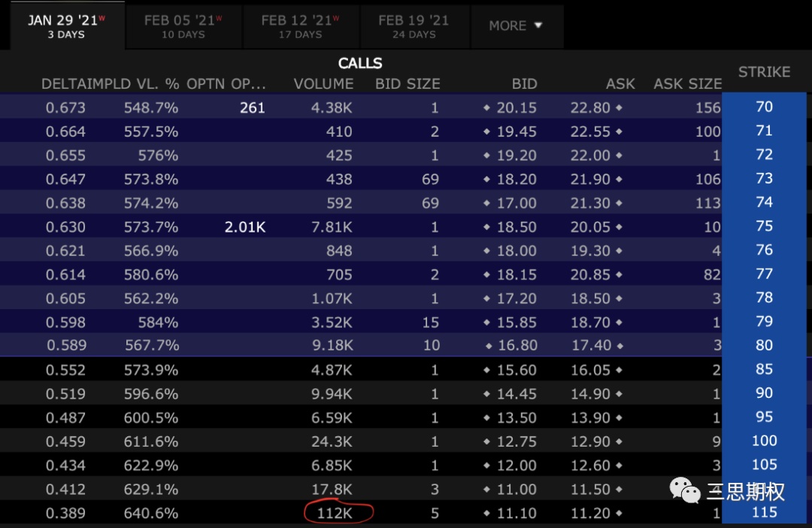Click the bid diamond next to 12.75
Screen dimensions: 812x528
tap(486, 442)
